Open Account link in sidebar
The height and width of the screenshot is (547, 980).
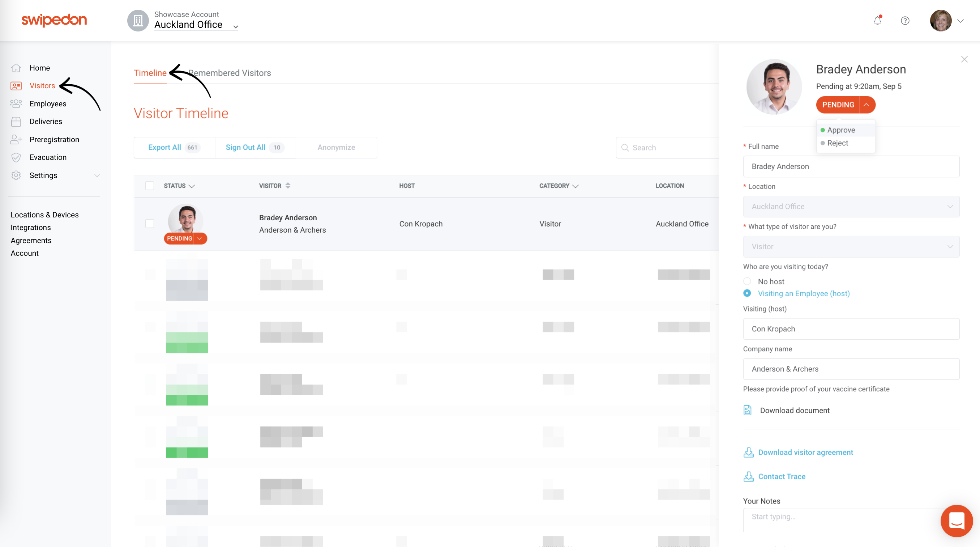point(24,253)
